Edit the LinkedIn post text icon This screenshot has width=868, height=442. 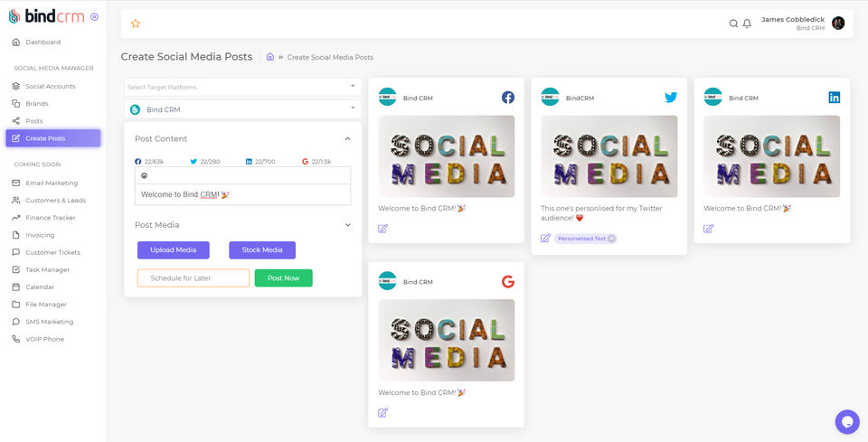[x=708, y=229]
